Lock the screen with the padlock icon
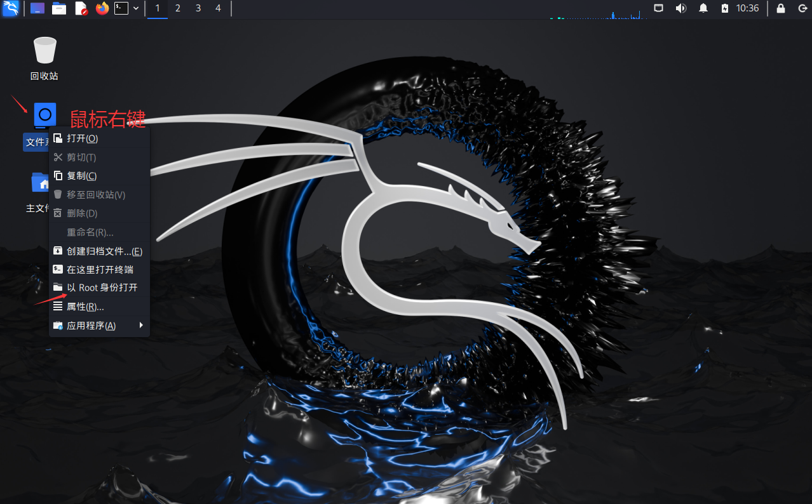812x504 pixels. (x=781, y=8)
